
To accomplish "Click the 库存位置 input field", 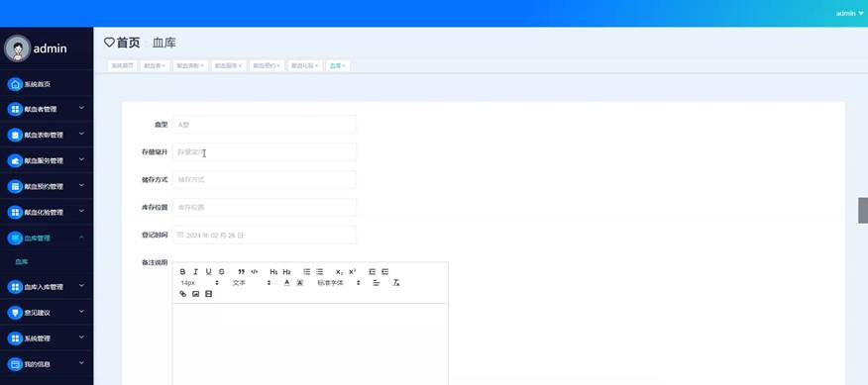I will coord(264,207).
